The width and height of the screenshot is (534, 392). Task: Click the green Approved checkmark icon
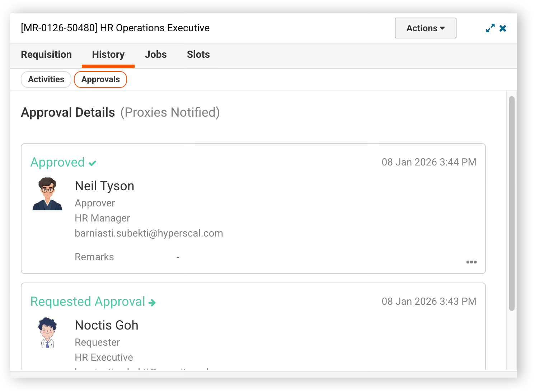coord(93,163)
